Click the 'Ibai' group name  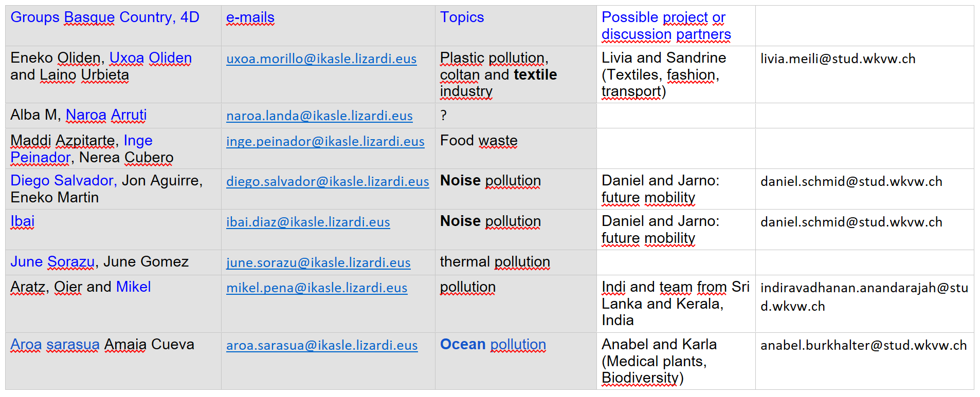[22, 221]
